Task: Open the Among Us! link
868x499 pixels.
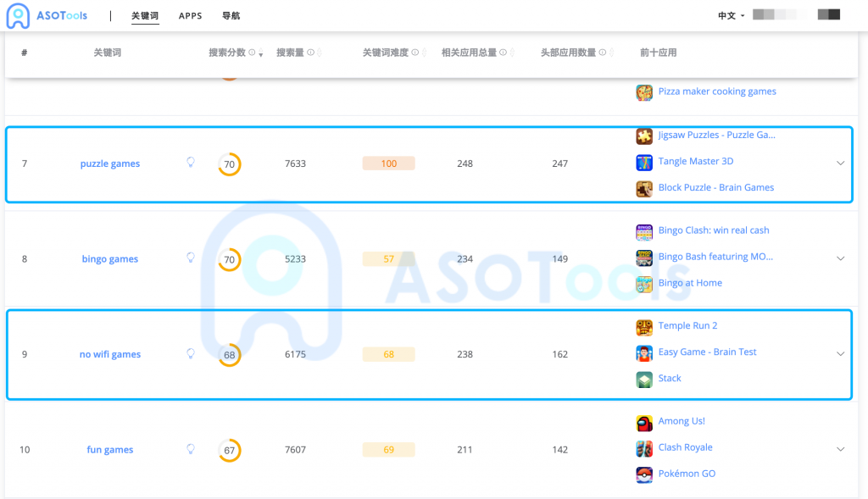Action: click(x=682, y=421)
